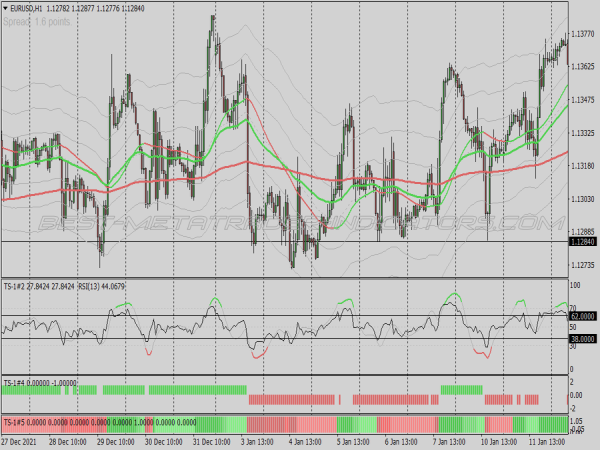Click the TS-1#4 histogram indicator label

(x=40, y=383)
